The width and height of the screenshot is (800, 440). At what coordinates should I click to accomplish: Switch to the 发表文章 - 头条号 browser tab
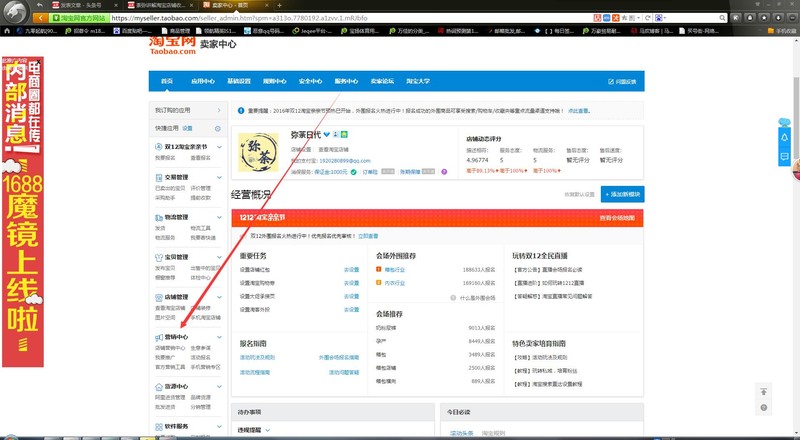pos(84,5)
